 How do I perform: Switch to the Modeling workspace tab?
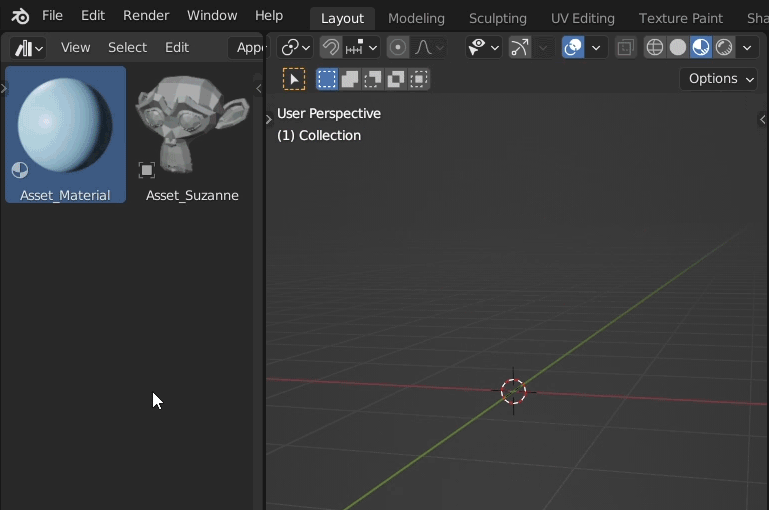point(416,19)
